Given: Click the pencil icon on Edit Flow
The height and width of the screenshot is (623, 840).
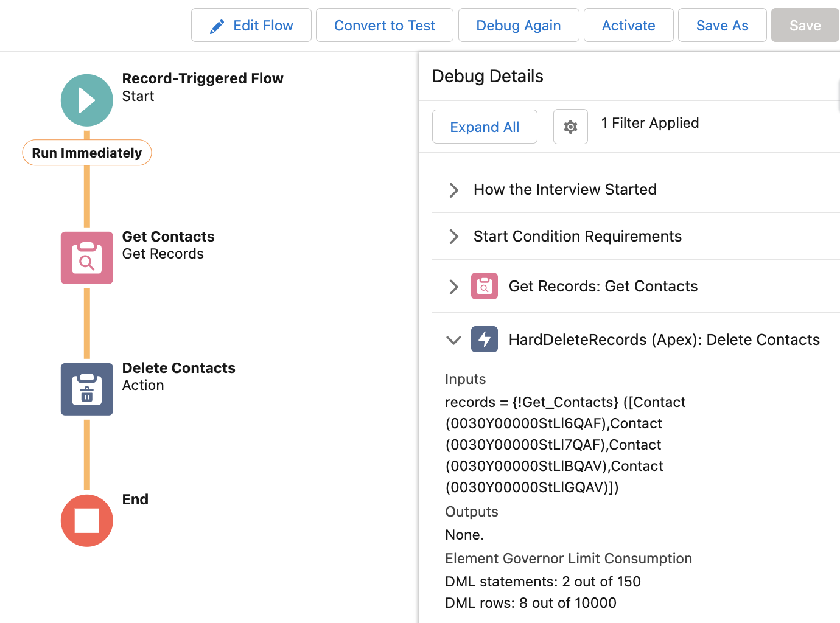Looking at the screenshot, I should click(217, 25).
